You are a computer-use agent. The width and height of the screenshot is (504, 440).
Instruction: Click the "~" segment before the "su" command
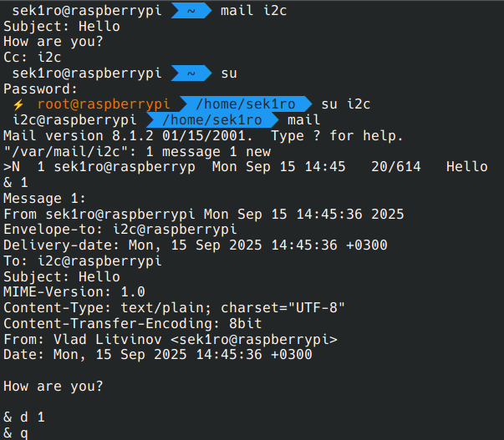point(191,73)
